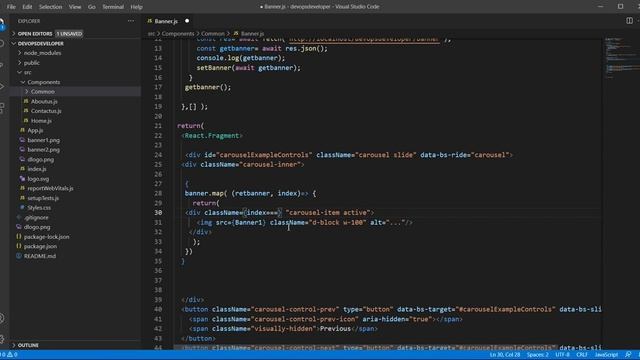Click the 'console.log(getbanner);' code line

241,58
